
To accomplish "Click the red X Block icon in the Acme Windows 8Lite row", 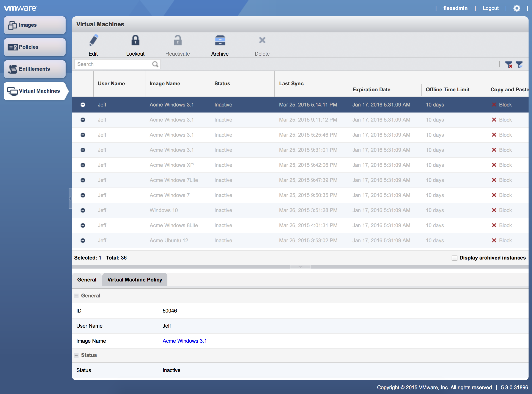I will [x=494, y=225].
